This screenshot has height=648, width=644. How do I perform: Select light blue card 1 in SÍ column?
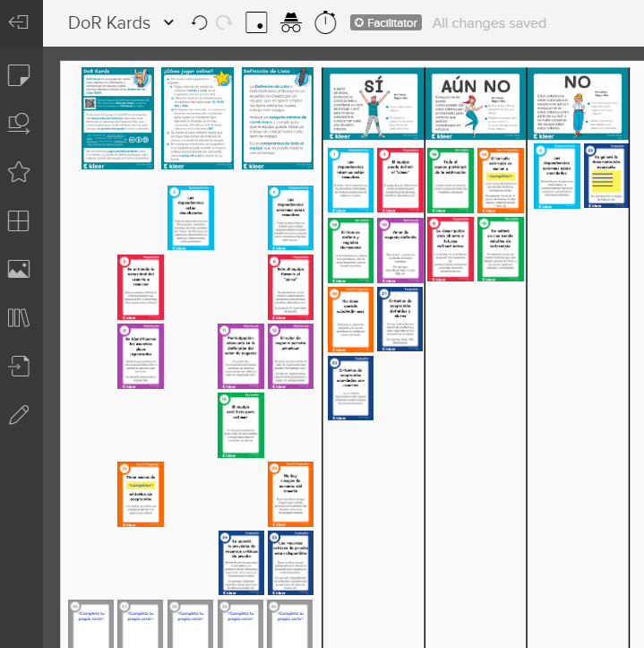[351, 180]
